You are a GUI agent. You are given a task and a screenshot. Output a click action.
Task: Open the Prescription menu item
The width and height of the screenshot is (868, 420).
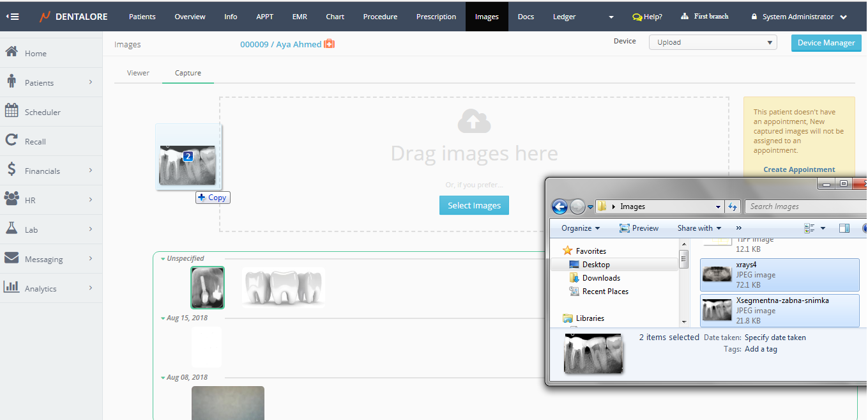(436, 17)
